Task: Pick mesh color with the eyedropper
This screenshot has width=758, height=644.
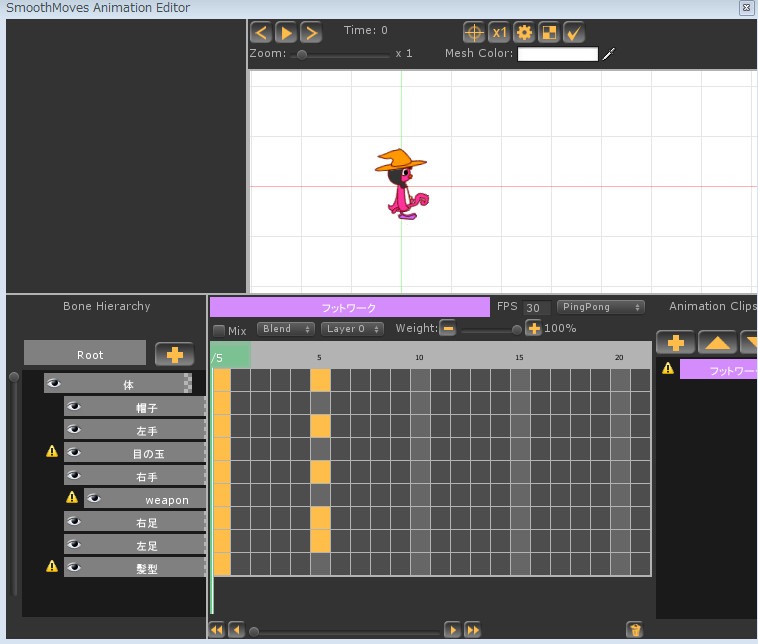Action: pos(609,54)
